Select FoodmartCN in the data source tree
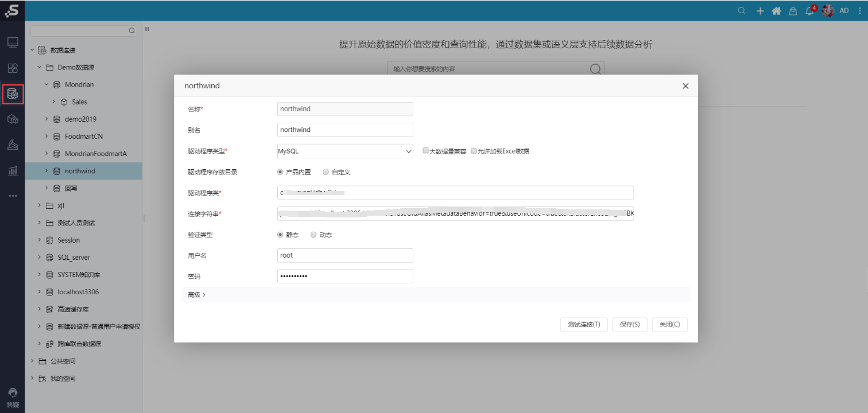 click(84, 137)
